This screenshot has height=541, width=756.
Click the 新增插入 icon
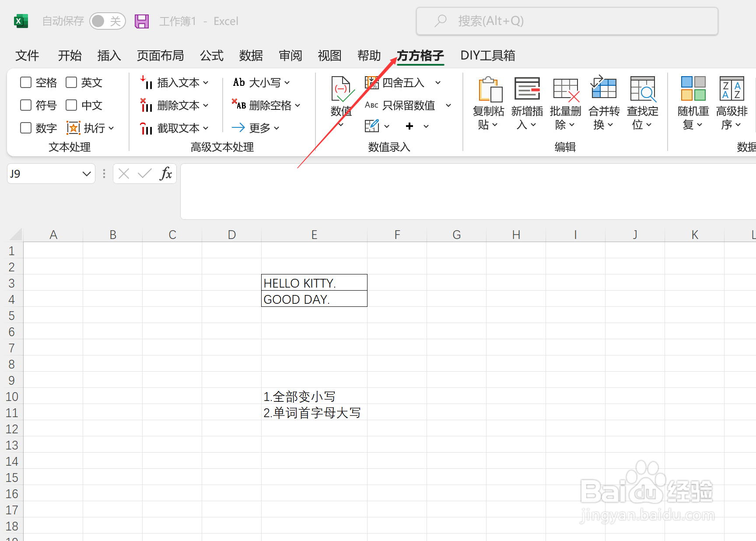pos(527,89)
